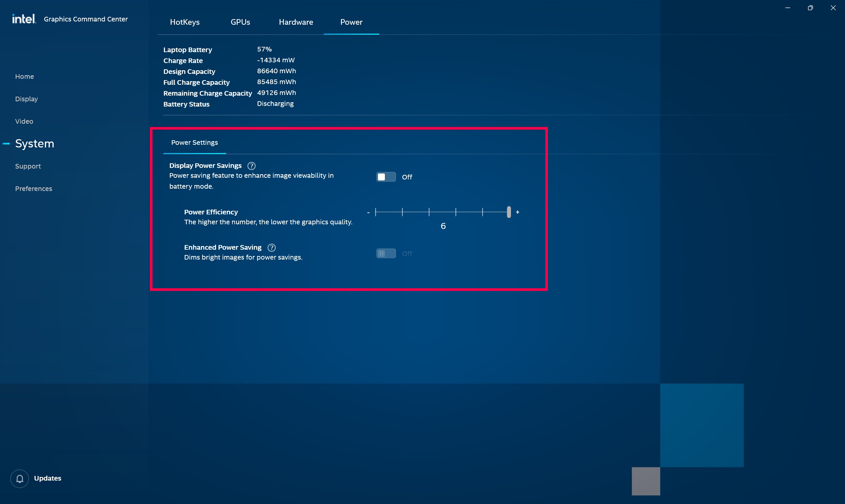Screen dimensions: 845x504
Task: Open the Updates bell notification icon
Action: [20, 479]
